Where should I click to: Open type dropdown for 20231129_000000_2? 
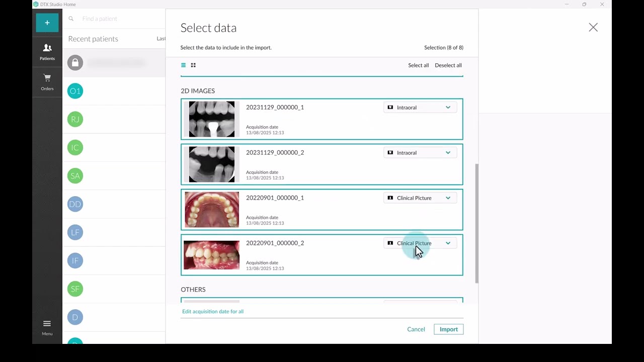click(x=420, y=152)
